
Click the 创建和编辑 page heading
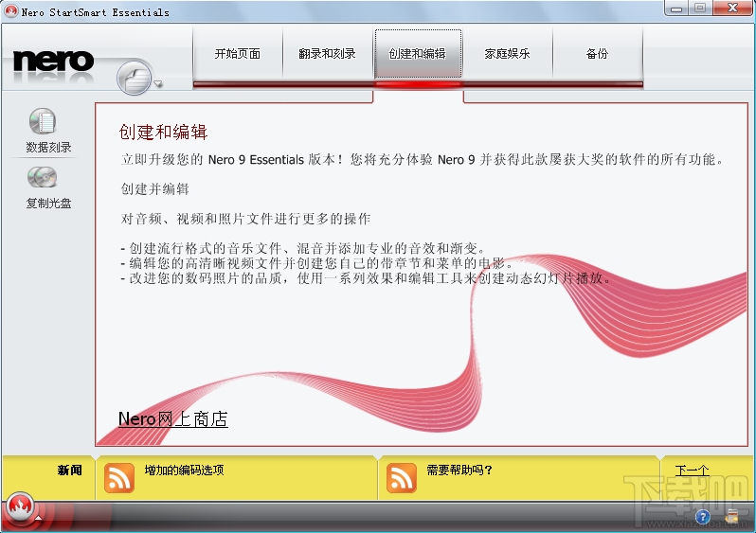click(163, 132)
